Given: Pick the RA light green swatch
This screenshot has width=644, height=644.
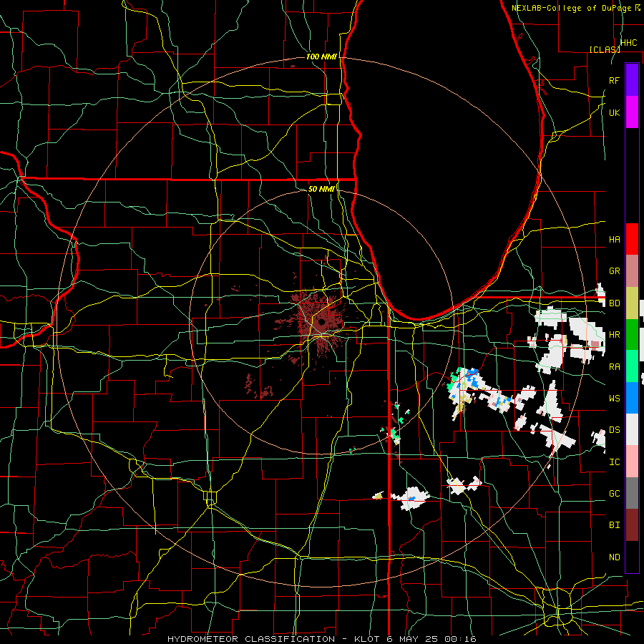Looking at the screenshot, I should (632, 366).
